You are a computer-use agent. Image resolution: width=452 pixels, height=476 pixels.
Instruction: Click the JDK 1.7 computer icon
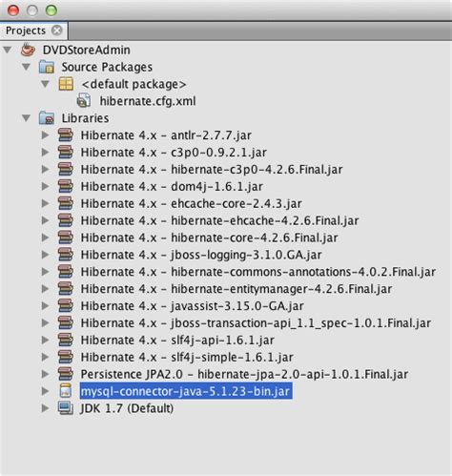[66, 408]
